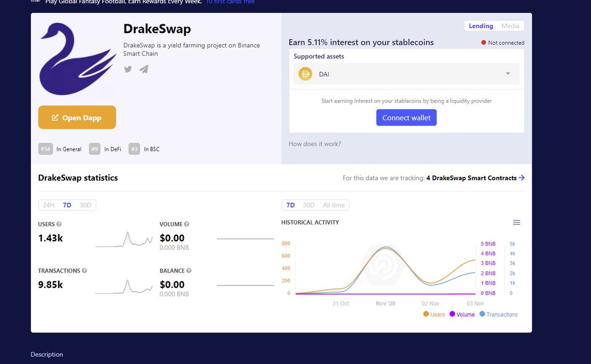Click the help icon next to BALANCE
Screen dimensions: 591x364
click(x=189, y=271)
